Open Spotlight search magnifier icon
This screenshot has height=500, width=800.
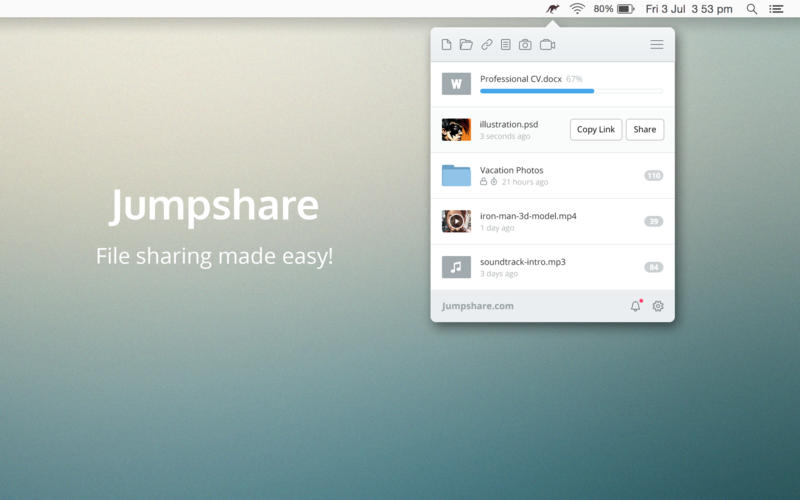[x=752, y=9]
